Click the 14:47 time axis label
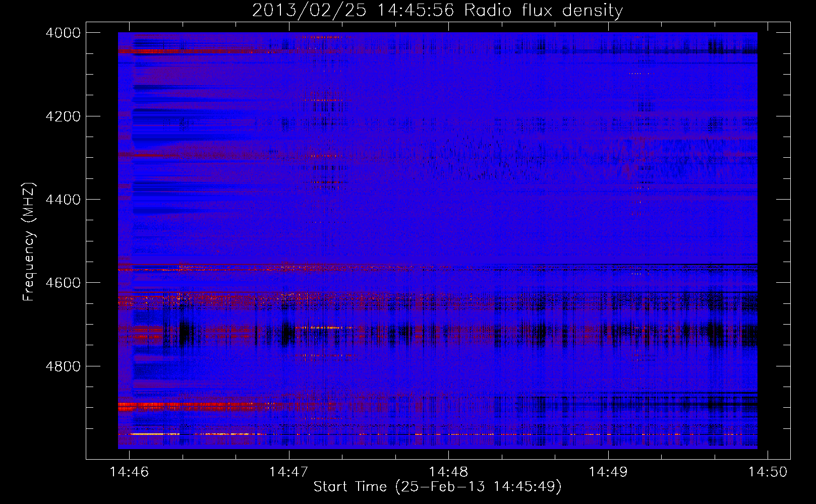This screenshot has width=816, height=504. pyautogui.click(x=289, y=472)
